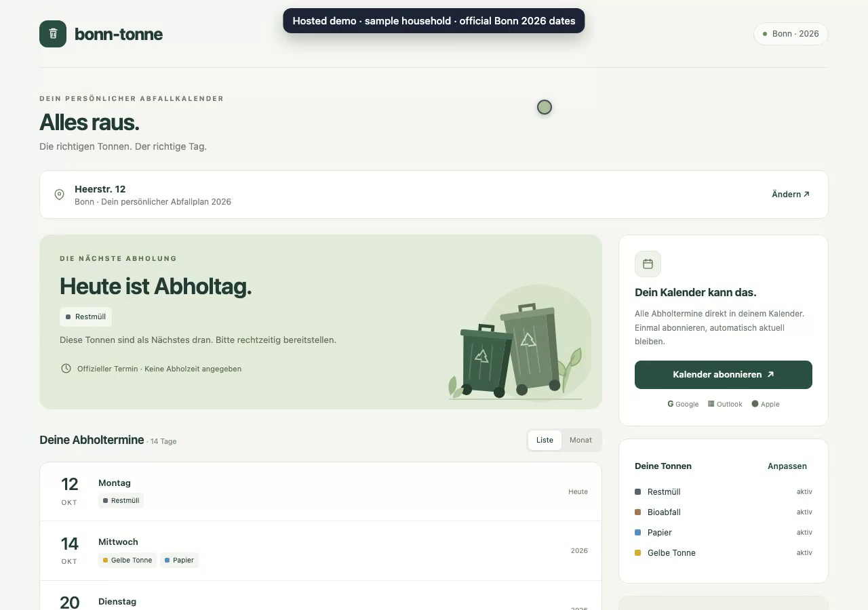Click the yellow Gelbe Tonne swatch in Deine Tonnen
Screen dimensions: 868x610
coord(637,552)
